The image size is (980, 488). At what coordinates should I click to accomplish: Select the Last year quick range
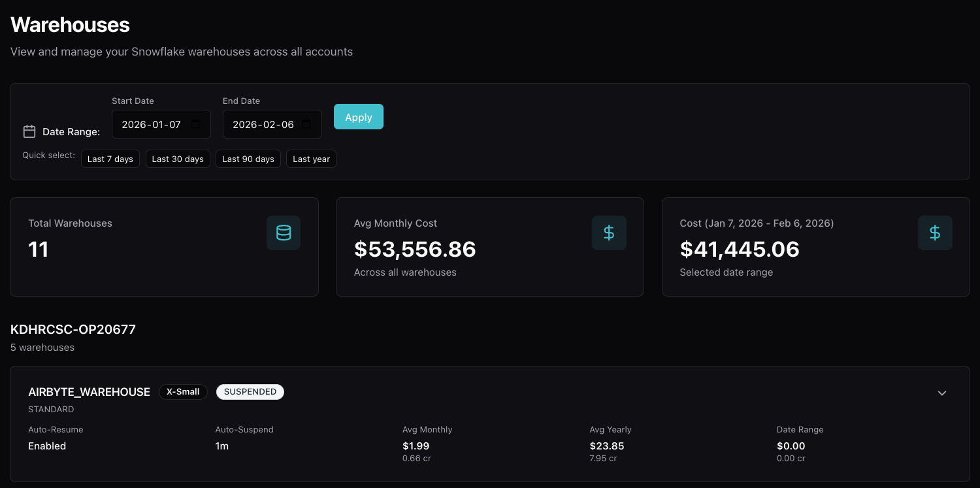311,159
